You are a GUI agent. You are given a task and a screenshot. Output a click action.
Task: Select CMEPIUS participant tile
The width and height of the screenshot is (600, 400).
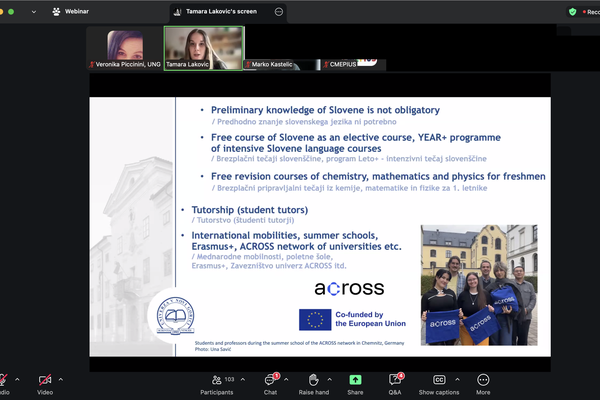tap(354, 64)
